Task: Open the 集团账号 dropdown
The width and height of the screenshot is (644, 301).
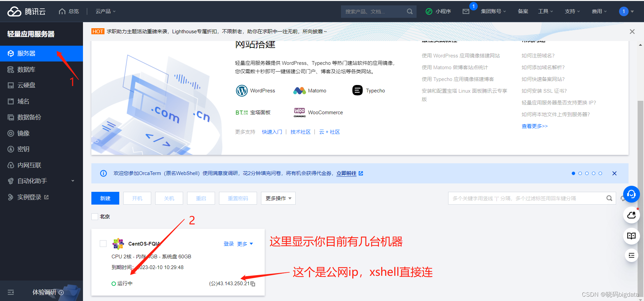Action: click(x=493, y=11)
